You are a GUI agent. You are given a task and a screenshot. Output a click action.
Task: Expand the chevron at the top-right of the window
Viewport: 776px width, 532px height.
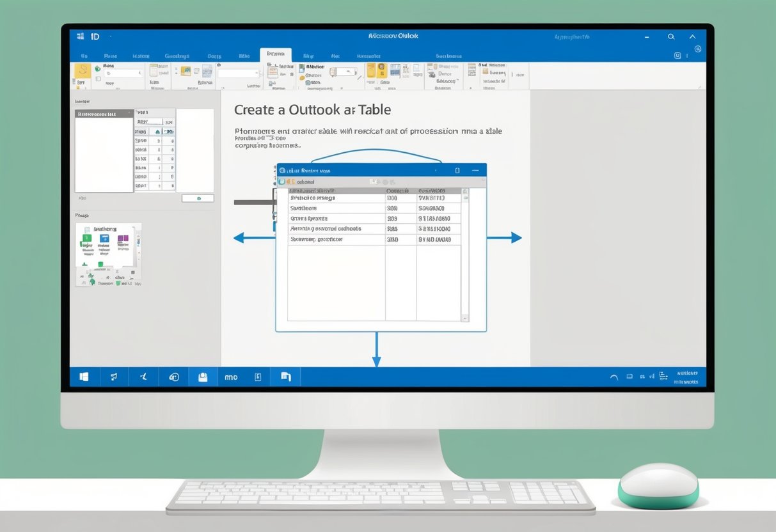693,36
